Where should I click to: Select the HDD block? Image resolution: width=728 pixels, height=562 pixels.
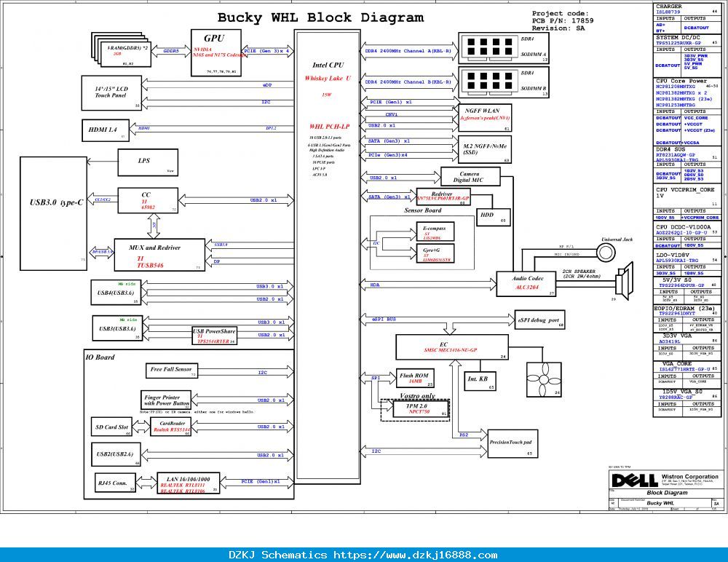coord(494,216)
